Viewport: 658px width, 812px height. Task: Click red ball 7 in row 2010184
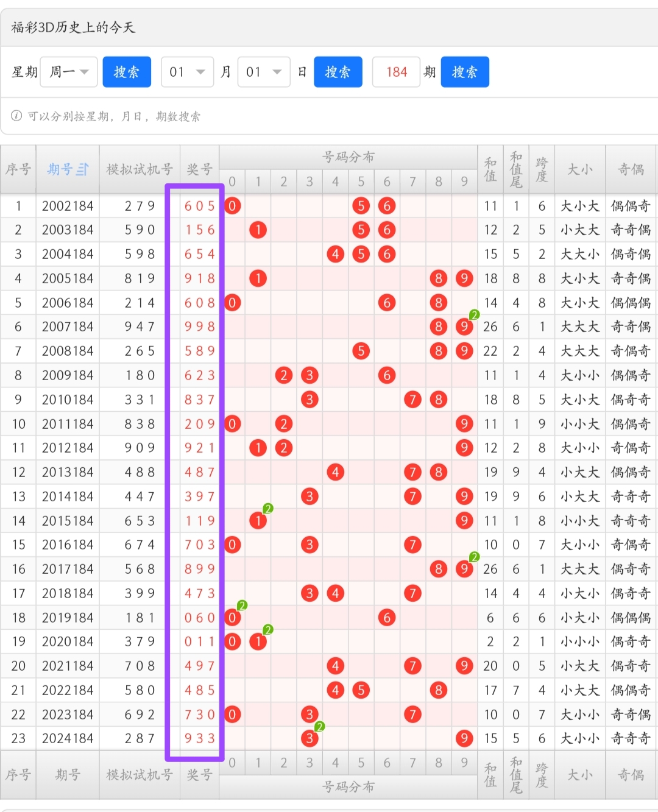pos(412,400)
